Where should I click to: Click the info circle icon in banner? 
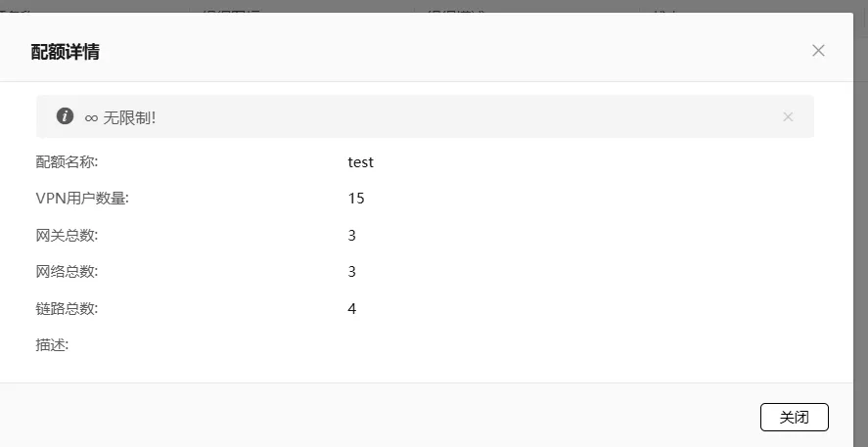(x=65, y=116)
